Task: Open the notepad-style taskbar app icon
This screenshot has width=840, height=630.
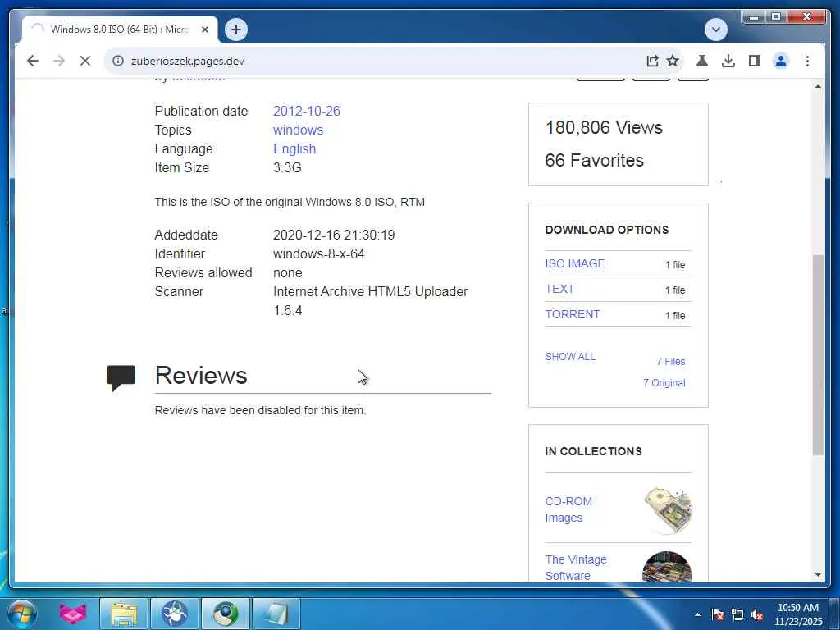Action: tap(276, 614)
